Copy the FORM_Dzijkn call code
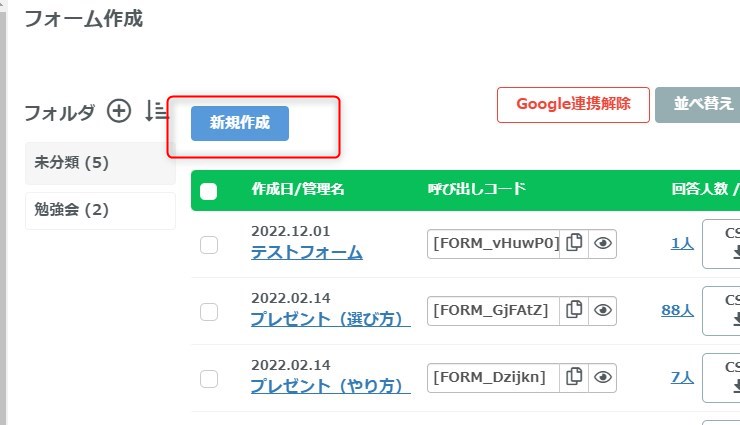740x425 pixels. click(x=574, y=377)
